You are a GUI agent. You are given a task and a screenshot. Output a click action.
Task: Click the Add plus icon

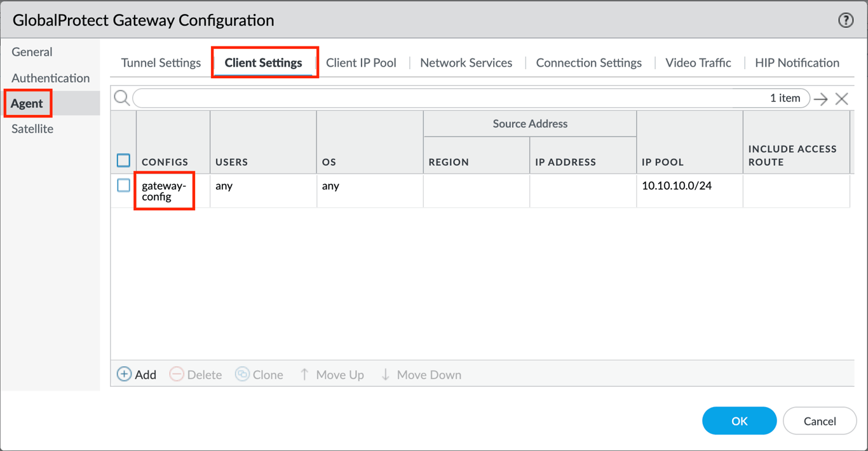(124, 374)
